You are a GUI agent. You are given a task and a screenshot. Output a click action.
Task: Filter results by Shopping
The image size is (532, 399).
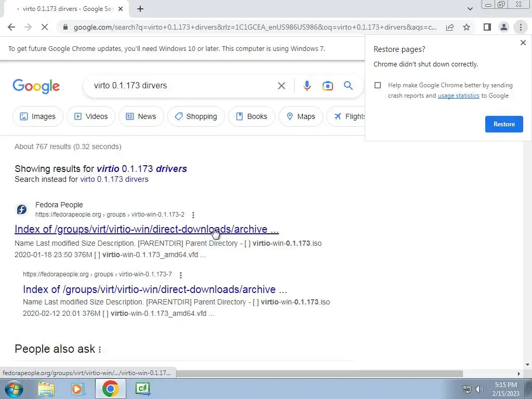coord(196,116)
